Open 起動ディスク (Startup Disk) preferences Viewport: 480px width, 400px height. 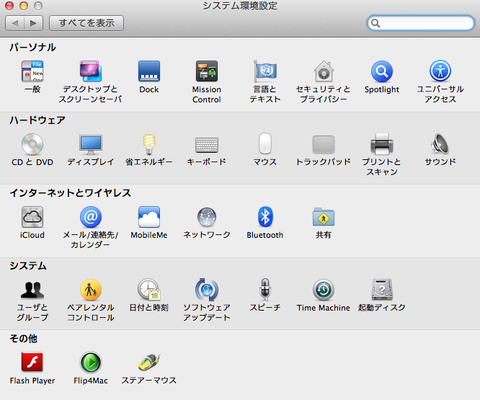tap(382, 290)
